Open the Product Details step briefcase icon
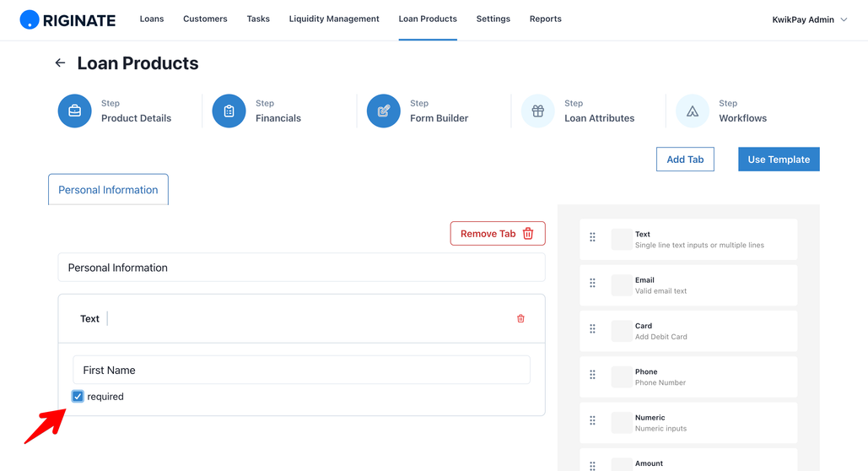868x471 pixels. click(75, 111)
